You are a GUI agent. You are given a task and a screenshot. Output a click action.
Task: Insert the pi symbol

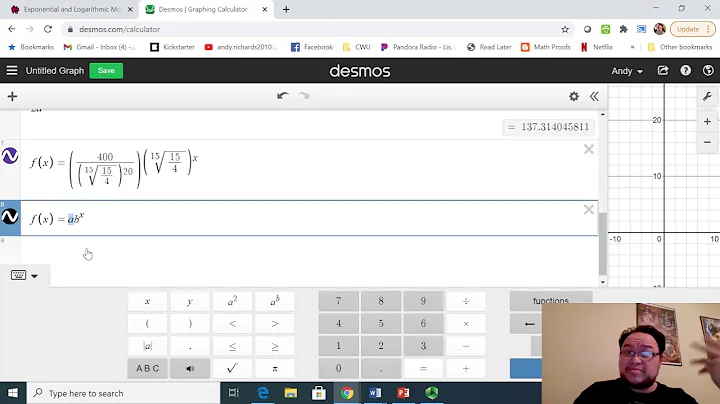tap(275, 368)
